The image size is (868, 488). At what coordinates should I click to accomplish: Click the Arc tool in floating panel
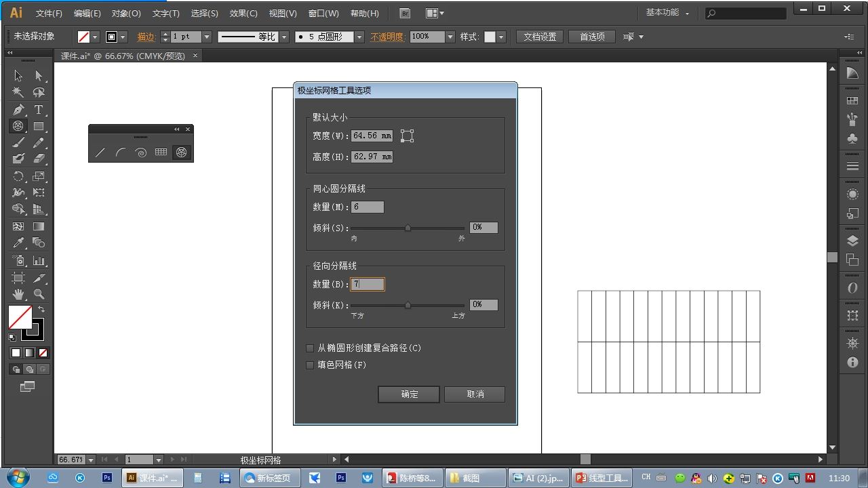pos(120,152)
